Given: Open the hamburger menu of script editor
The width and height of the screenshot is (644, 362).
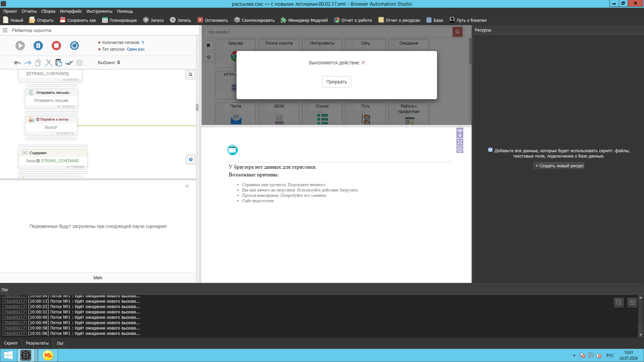Looking at the screenshot, I should click(5, 30).
